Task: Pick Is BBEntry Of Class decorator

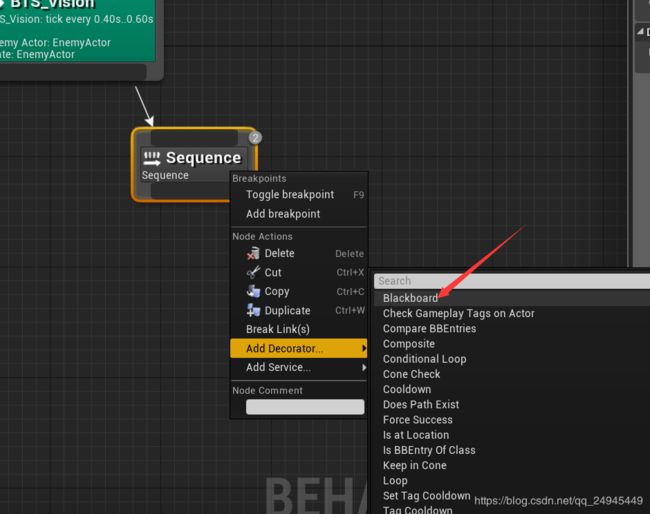Action: [512, 450]
